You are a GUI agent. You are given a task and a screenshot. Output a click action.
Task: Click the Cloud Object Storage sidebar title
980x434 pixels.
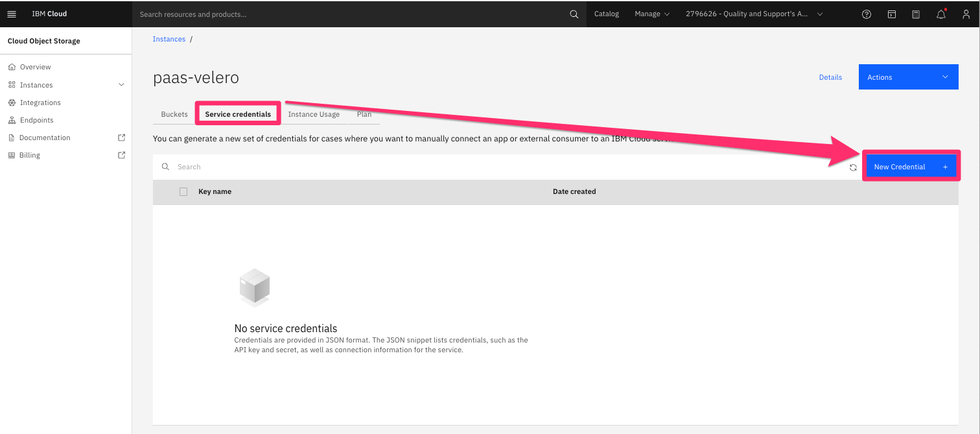pyautogui.click(x=44, y=41)
